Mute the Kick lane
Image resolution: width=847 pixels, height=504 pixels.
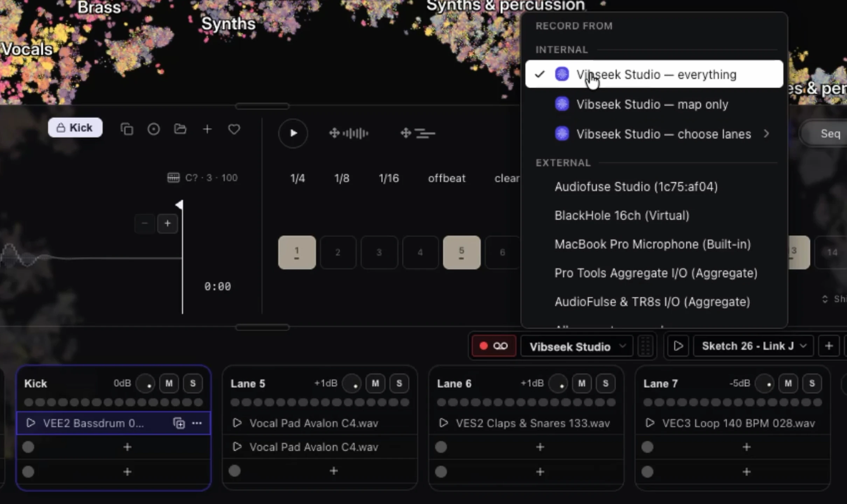pos(169,383)
